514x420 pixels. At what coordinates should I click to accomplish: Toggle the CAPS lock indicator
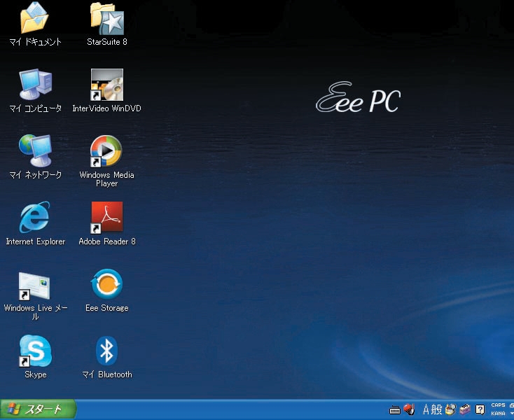click(x=498, y=405)
